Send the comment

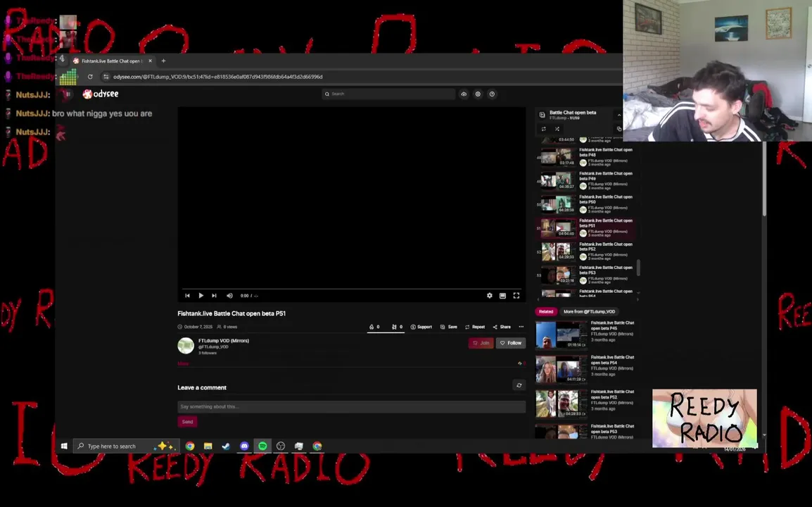pyautogui.click(x=187, y=422)
